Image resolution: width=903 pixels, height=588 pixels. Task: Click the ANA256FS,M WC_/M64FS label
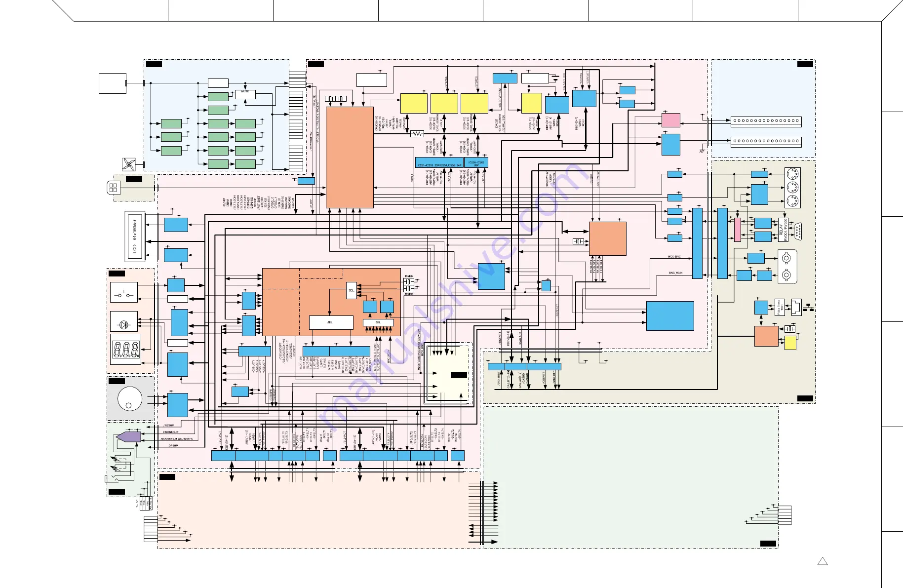pos(177,438)
